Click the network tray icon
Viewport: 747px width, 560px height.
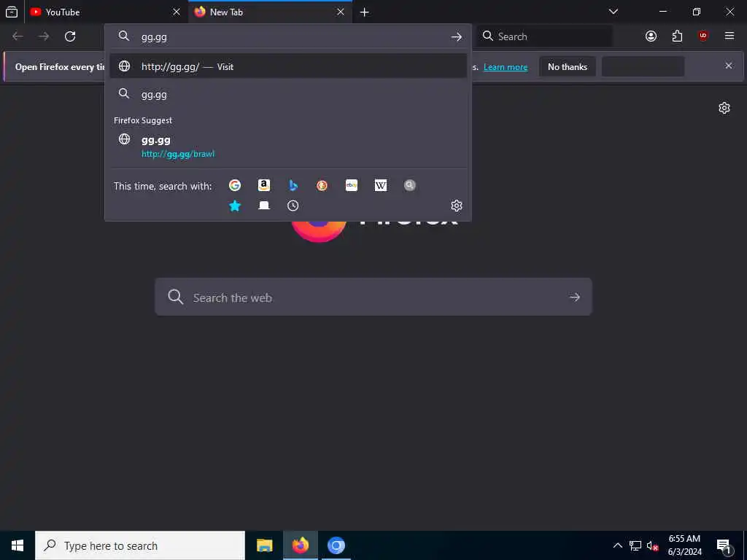click(x=635, y=545)
